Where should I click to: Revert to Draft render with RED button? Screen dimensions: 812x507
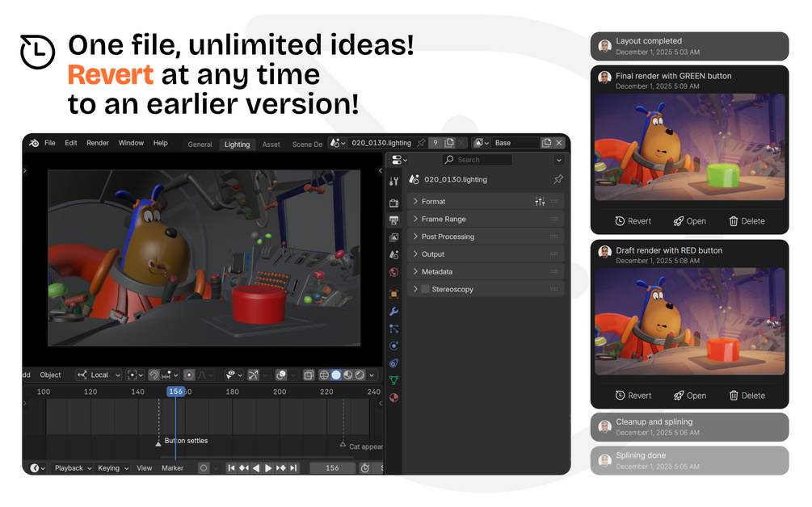click(x=633, y=396)
